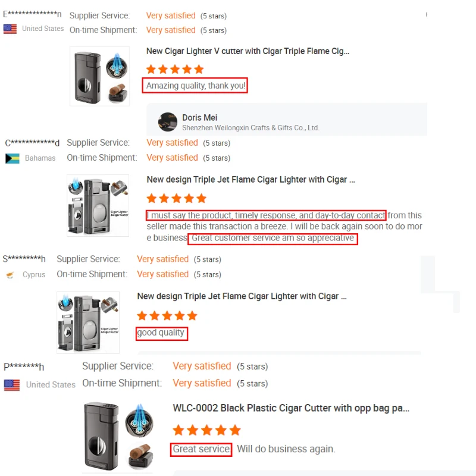476x476 pixels.
Task: Click the product thumbnail in Bahamas review
Action: click(98, 205)
